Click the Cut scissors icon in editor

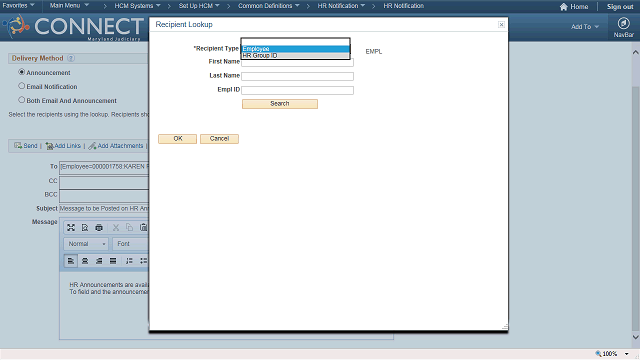pyautogui.click(x=116, y=228)
